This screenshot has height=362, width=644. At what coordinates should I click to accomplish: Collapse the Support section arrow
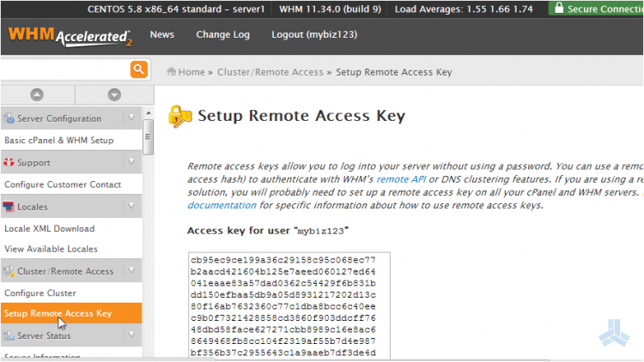131,162
